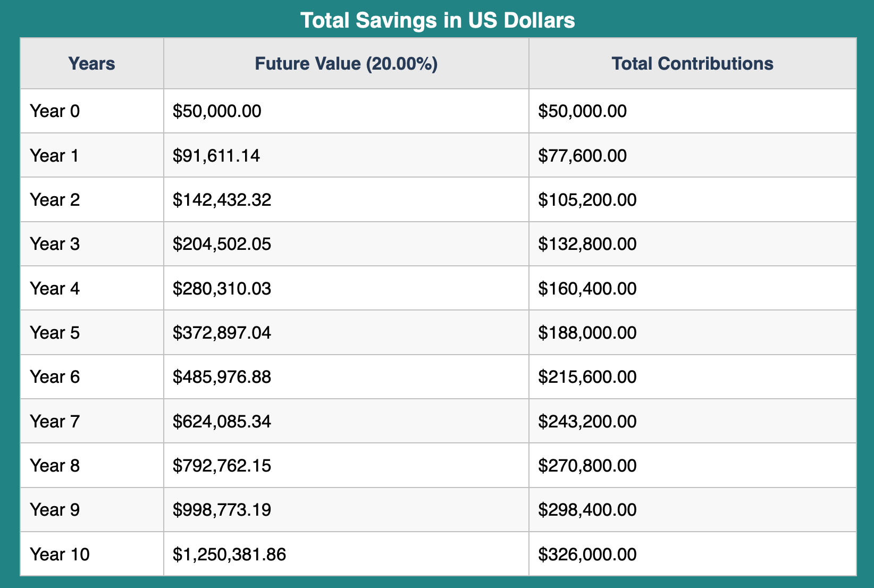This screenshot has width=874, height=588.
Task: Click the Year 4 row label
Action: click(55, 289)
